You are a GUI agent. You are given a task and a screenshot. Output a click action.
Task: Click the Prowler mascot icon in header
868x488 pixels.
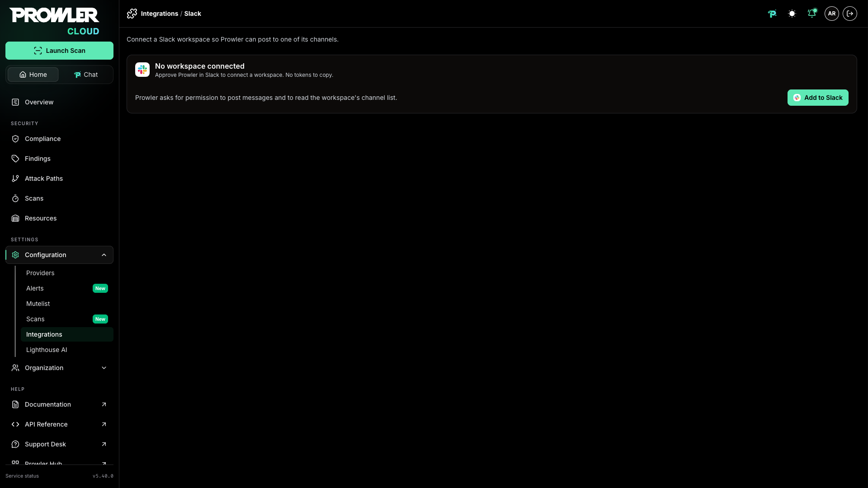click(x=772, y=14)
